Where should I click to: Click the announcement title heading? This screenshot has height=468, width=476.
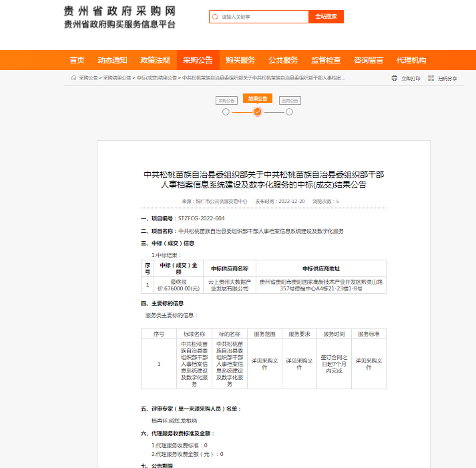[264, 180]
